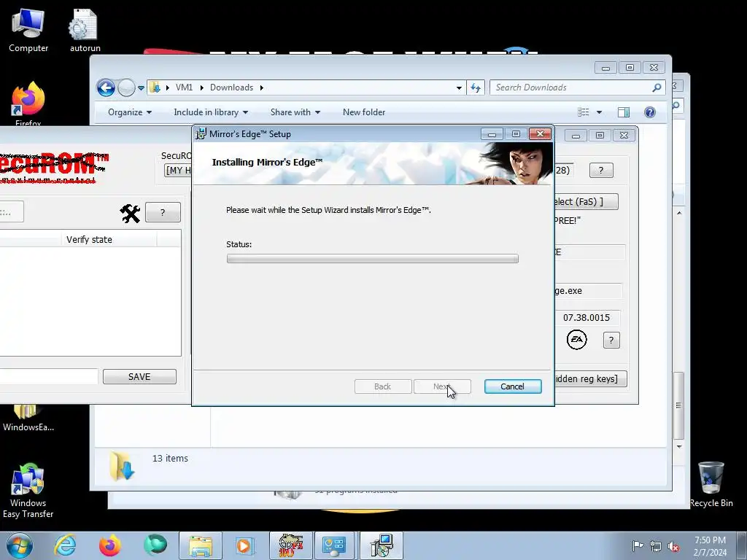Screen dimensions: 747x560
Task: Click the Show desktop button
Action: pyautogui.click(x=742, y=545)
